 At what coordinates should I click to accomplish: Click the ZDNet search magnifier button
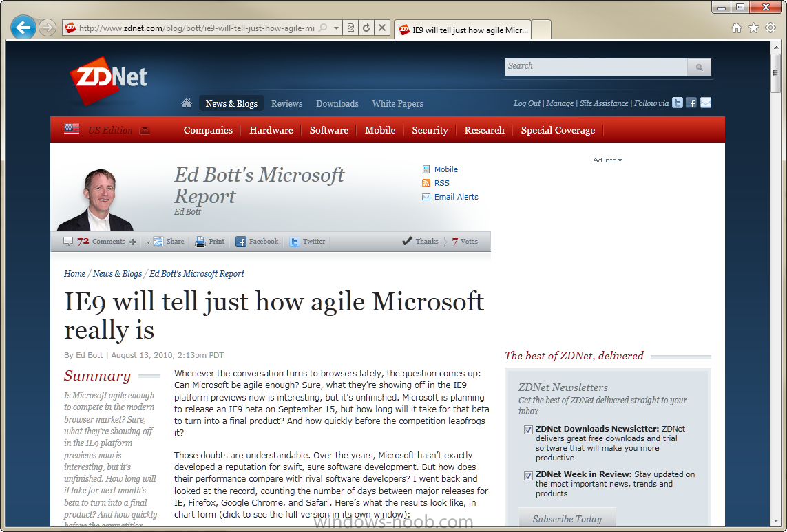point(699,67)
